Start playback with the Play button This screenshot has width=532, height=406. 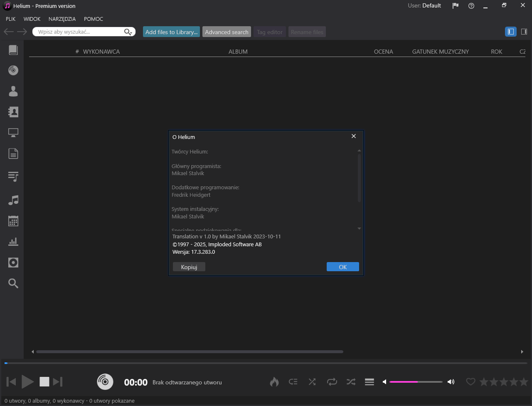27,382
